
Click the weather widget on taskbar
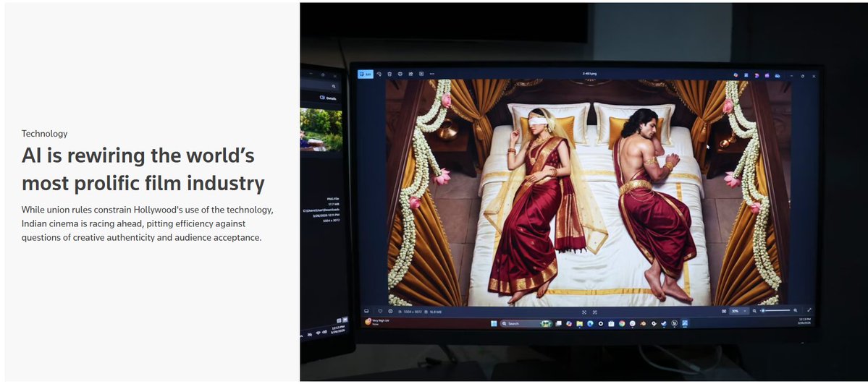(x=377, y=322)
